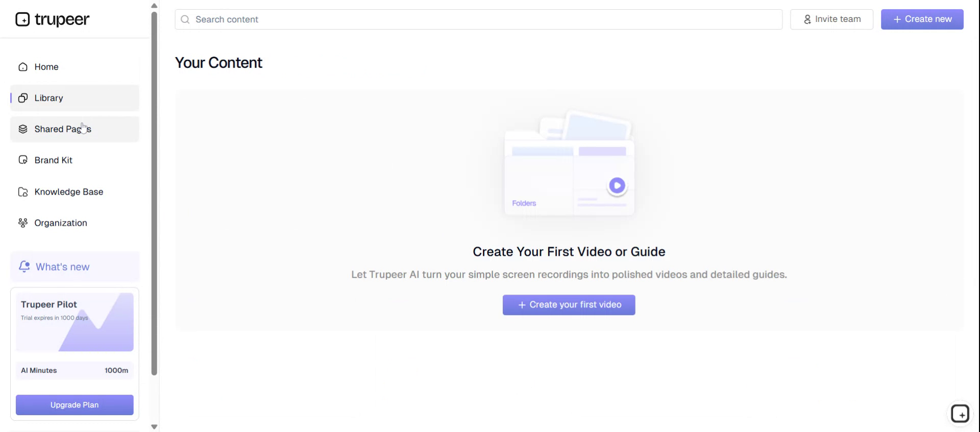The width and height of the screenshot is (980, 432).
Task: Click the search magnifier icon
Action: [x=185, y=19]
